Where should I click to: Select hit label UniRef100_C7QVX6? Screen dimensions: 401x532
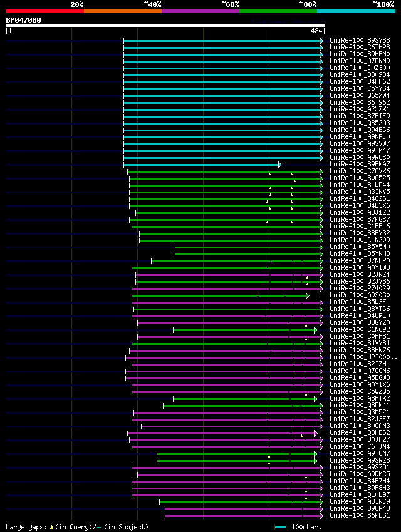tap(360, 171)
